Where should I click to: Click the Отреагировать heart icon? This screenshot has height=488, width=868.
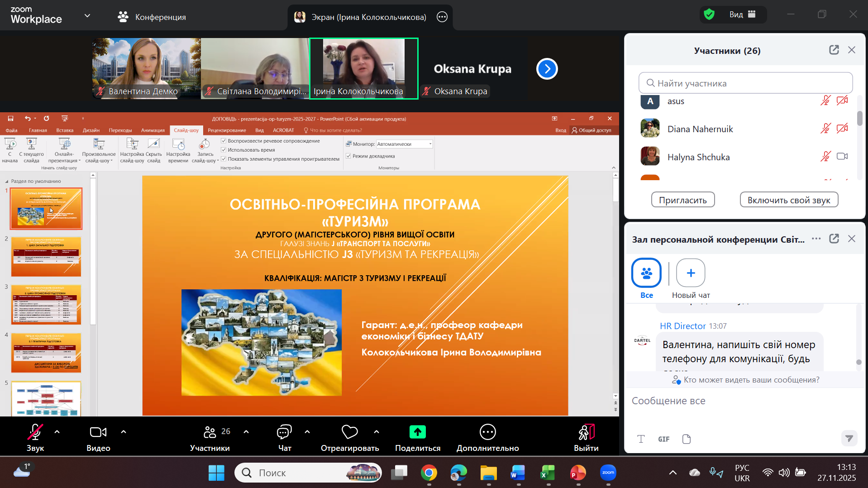click(349, 432)
